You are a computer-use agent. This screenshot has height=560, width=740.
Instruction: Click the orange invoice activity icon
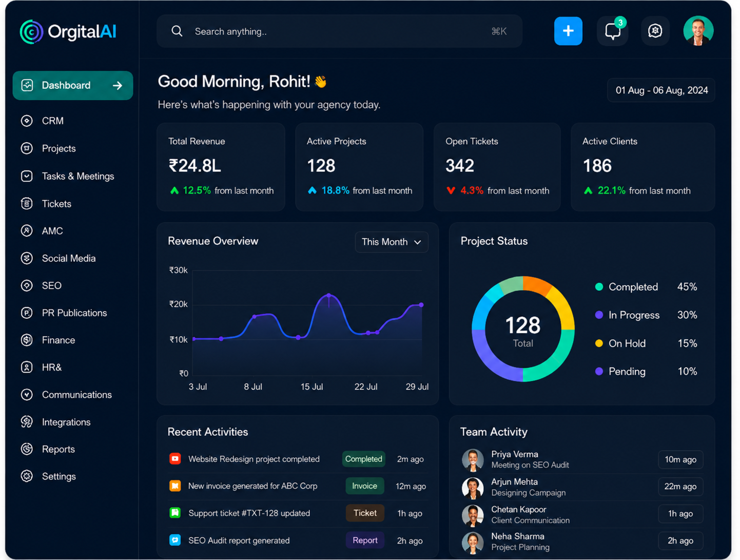coord(175,486)
